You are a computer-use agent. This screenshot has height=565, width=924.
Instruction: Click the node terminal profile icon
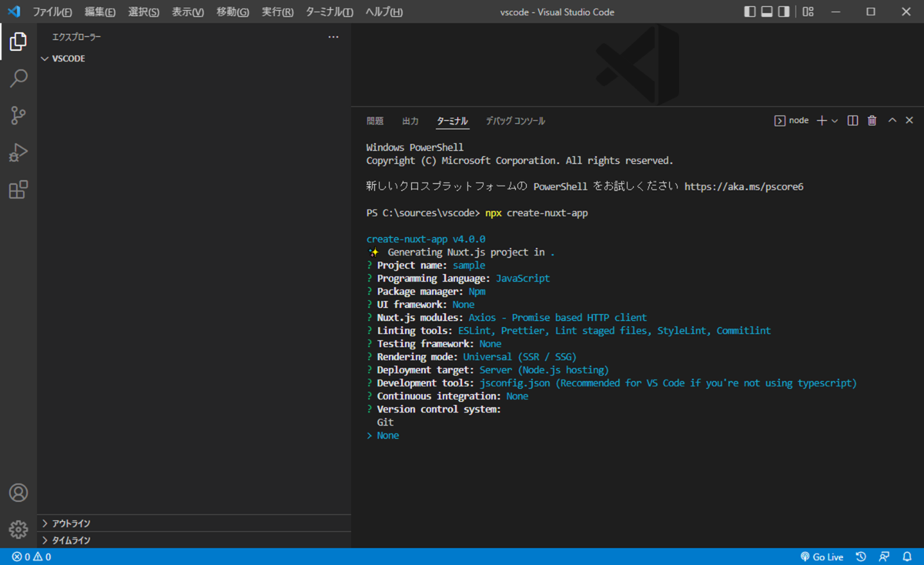(x=780, y=121)
